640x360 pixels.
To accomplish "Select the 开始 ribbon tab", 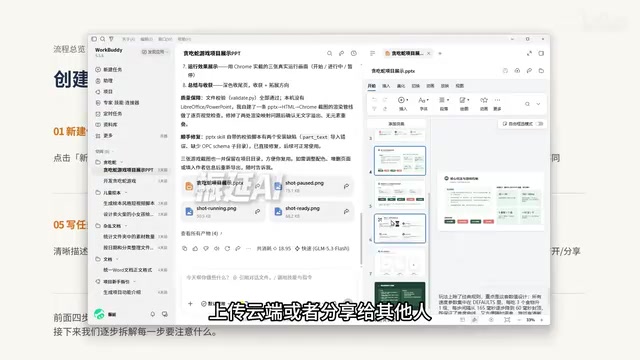I will 371,86.
